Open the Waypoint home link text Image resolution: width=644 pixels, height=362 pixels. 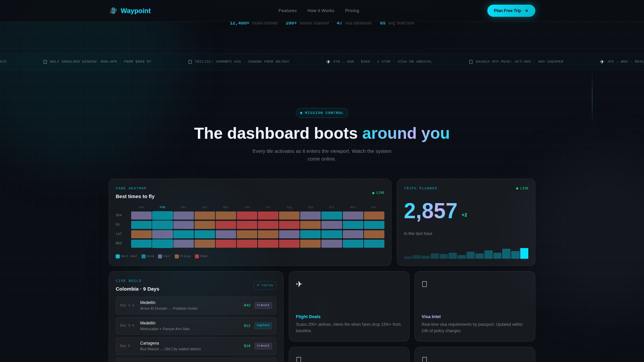(x=136, y=11)
